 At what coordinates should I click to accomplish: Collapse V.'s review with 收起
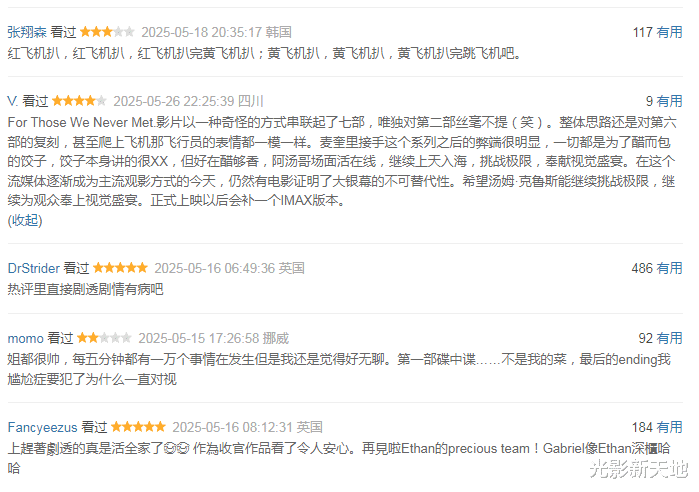25,220
